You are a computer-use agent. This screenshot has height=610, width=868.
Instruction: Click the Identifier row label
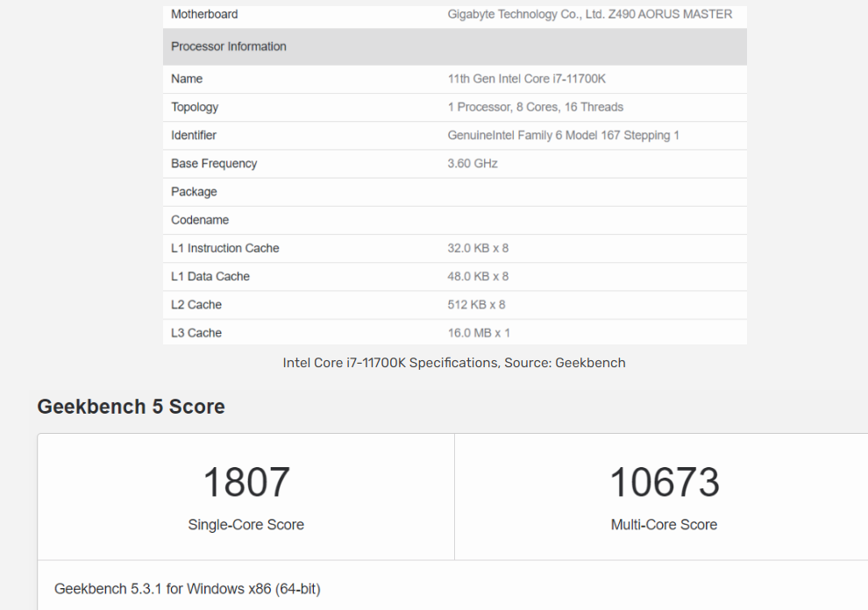(194, 135)
